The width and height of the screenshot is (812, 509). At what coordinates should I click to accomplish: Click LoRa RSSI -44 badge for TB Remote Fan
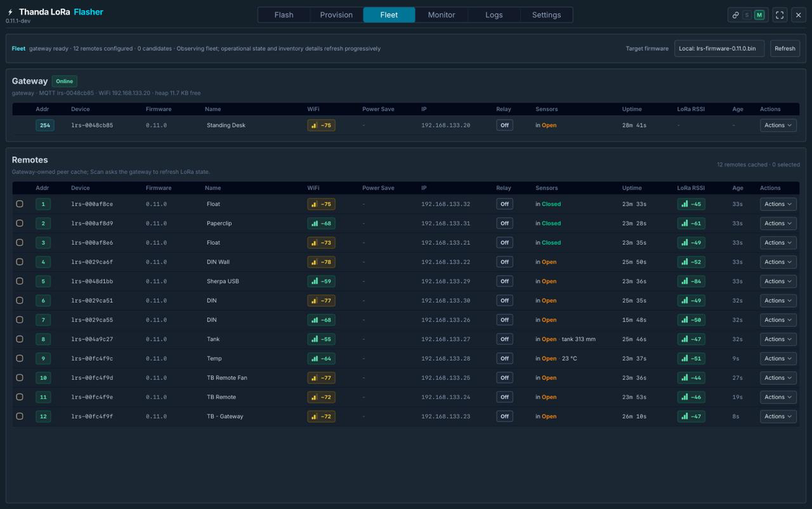pyautogui.click(x=691, y=378)
